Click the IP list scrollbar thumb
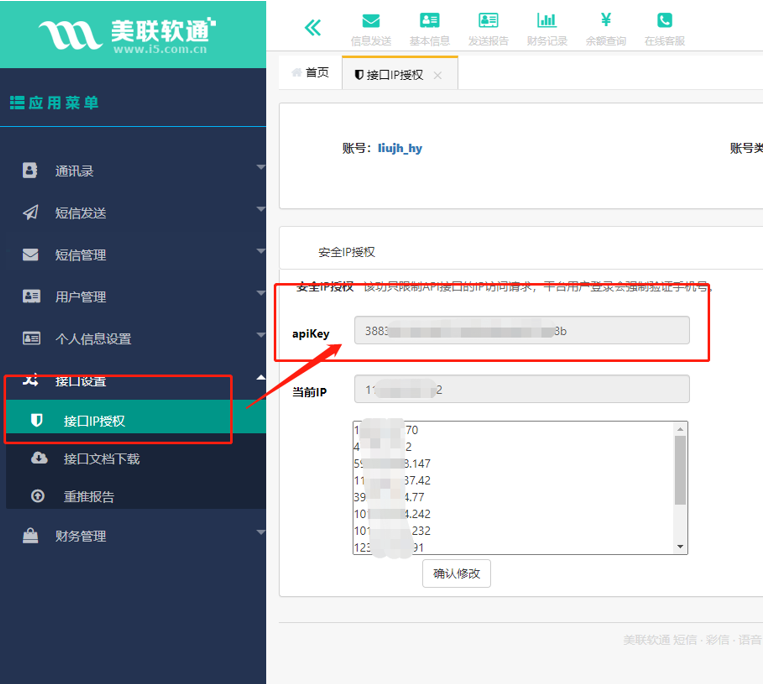764x684 pixels. 680,470
